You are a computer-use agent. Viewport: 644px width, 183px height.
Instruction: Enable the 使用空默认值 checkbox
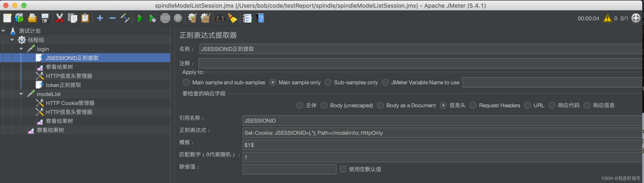coord(343,169)
